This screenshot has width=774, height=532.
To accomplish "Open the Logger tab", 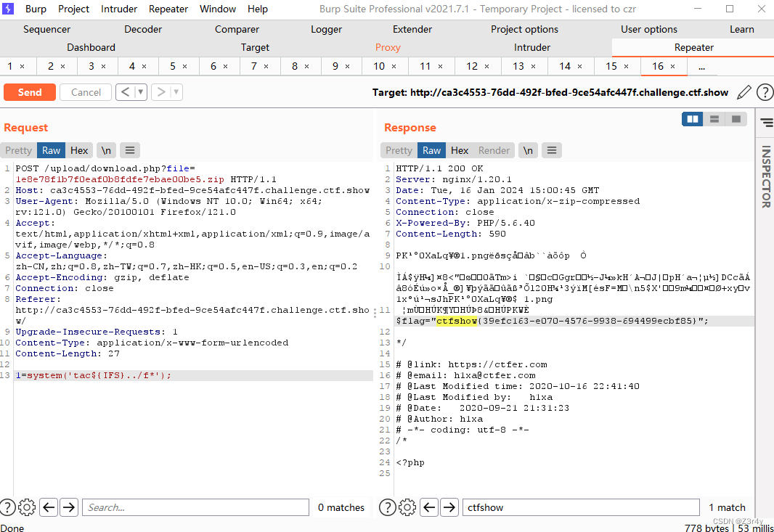I will click(x=326, y=29).
